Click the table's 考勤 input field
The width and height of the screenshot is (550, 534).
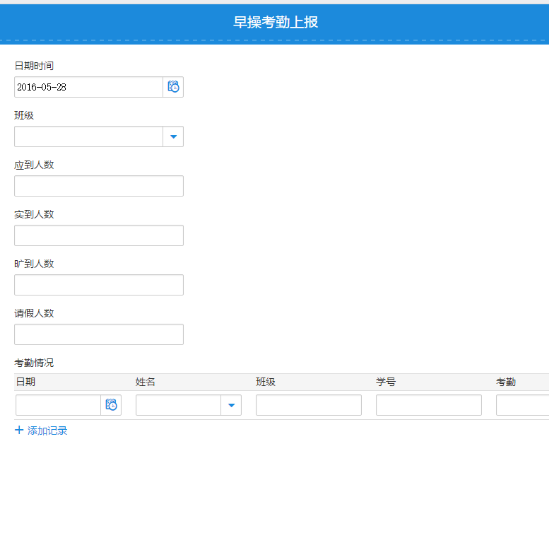523,405
